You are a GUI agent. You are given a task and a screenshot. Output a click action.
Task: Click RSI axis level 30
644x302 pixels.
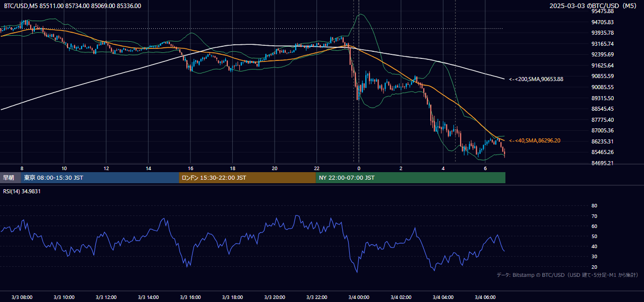[x=594, y=257]
